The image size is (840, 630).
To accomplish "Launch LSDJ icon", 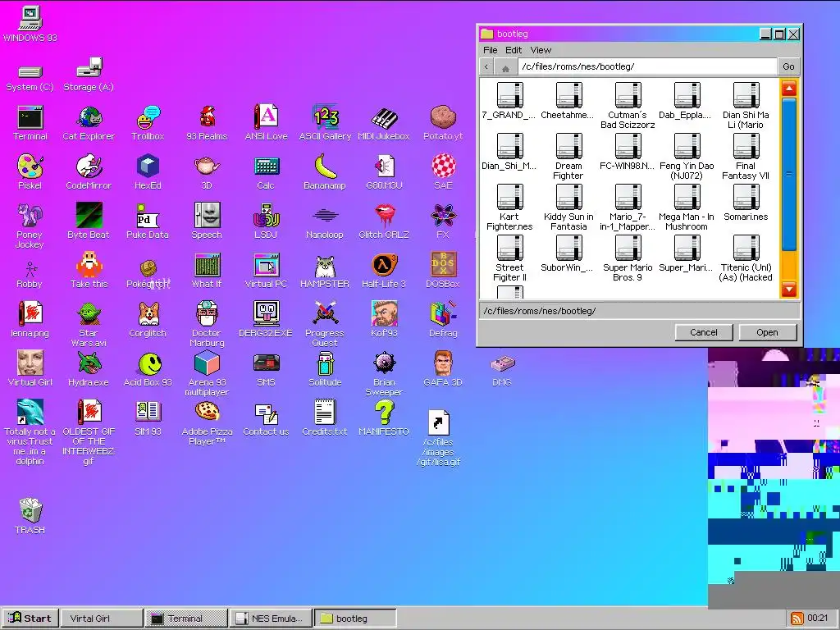I will (x=266, y=221).
